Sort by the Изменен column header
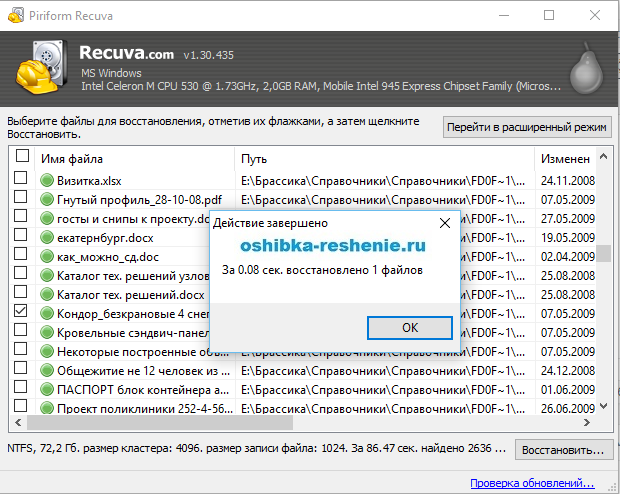The image size is (620, 494). (565, 159)
